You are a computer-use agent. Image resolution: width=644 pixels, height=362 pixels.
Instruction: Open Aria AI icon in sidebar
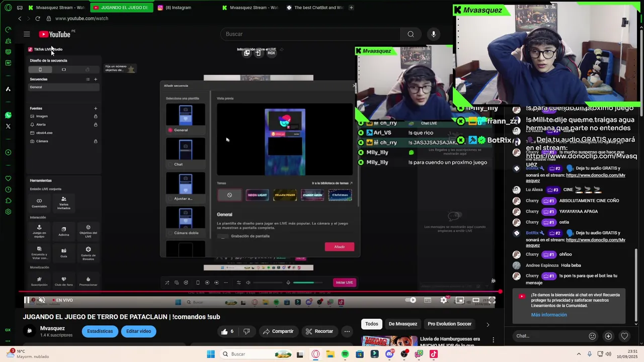8,89
